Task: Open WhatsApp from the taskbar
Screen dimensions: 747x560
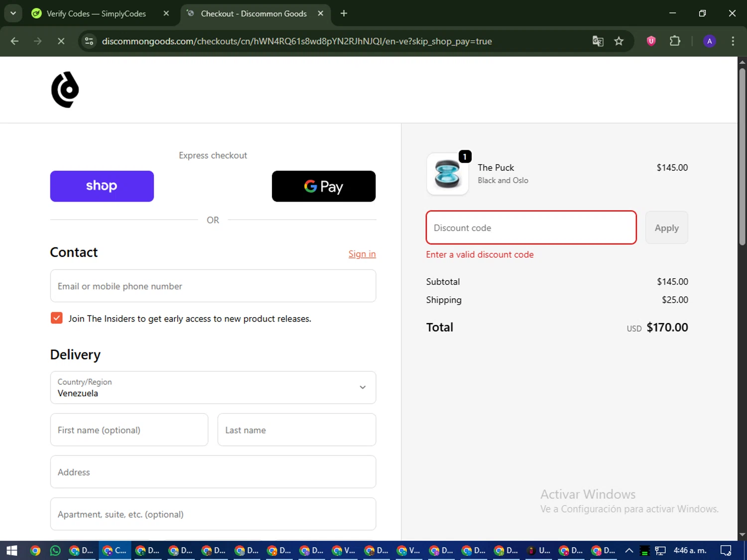Action: click(55, 551)
